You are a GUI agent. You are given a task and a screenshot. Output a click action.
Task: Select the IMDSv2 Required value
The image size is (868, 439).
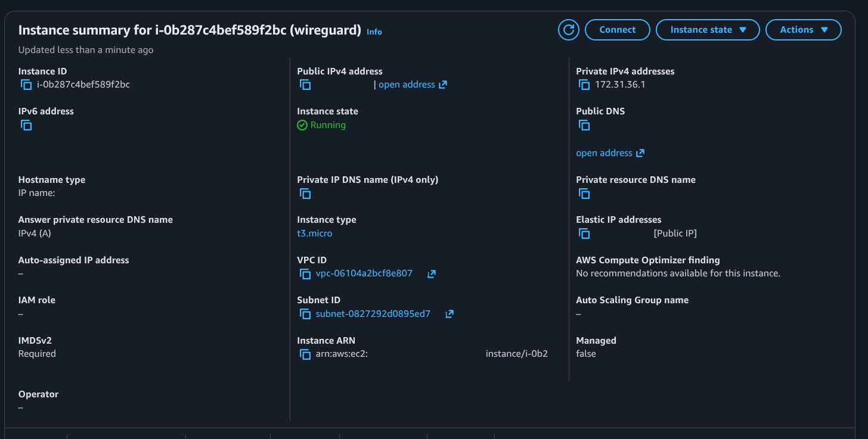(x=37, y=354)
